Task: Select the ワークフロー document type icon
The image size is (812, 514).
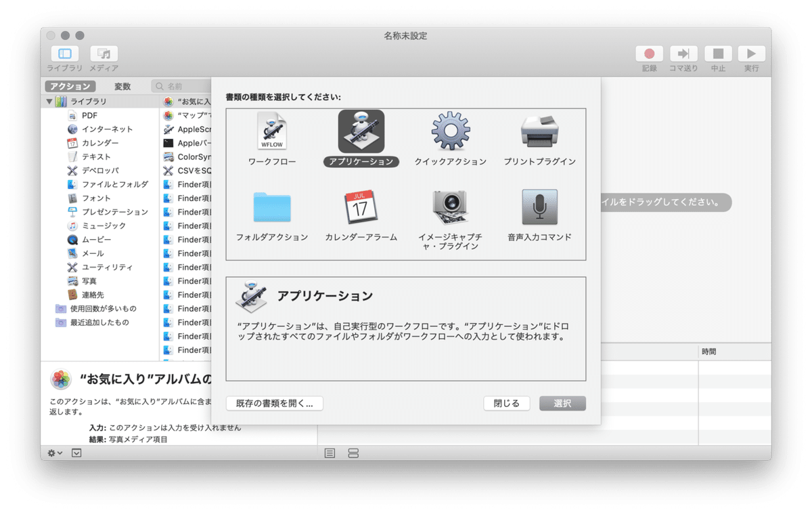Action: 273,131
